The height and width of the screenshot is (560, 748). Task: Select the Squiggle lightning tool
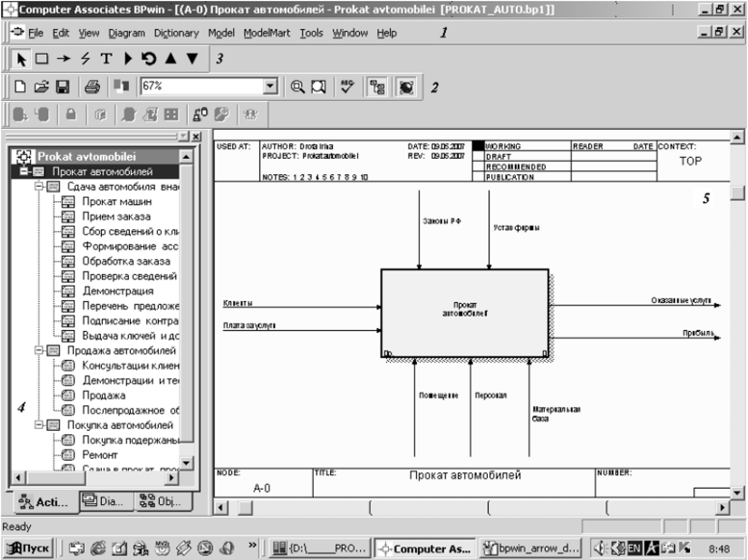click(x=85, y=59)
